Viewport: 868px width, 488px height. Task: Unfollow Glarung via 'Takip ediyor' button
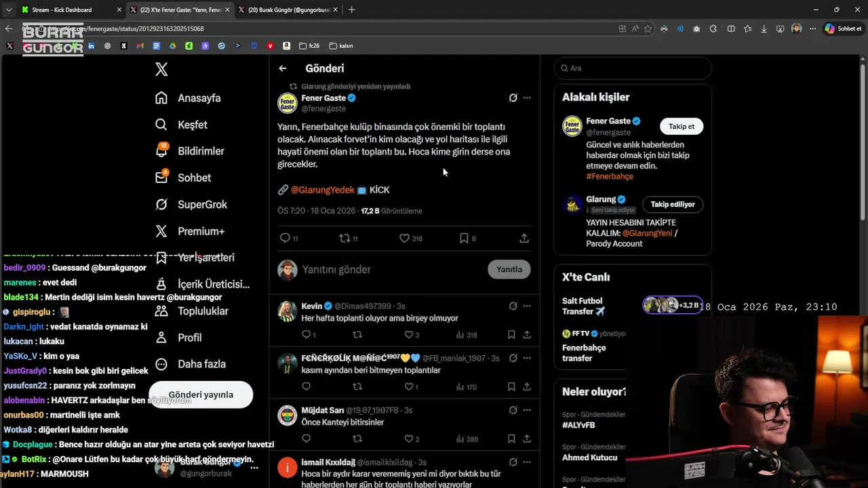coord(673,204)
